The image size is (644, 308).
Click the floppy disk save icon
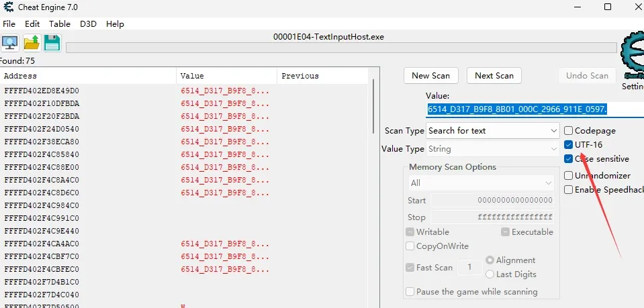pyautogui.click(x=52, y=43)
